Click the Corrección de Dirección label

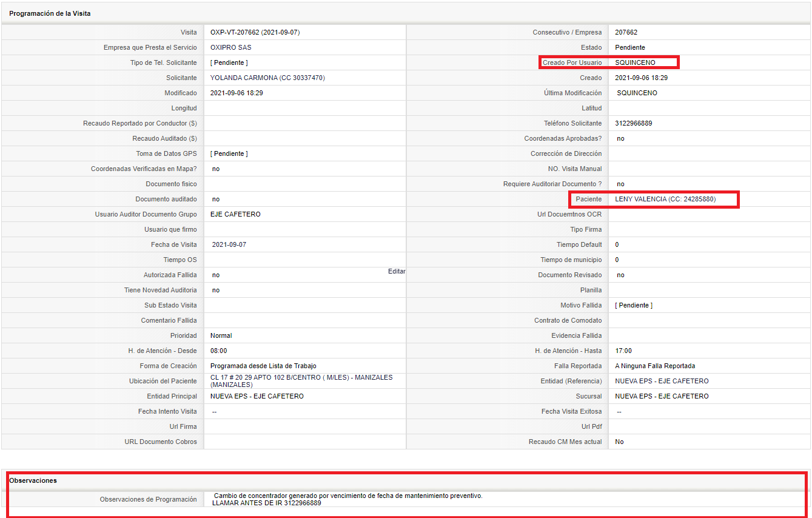[x=566, y=153]
